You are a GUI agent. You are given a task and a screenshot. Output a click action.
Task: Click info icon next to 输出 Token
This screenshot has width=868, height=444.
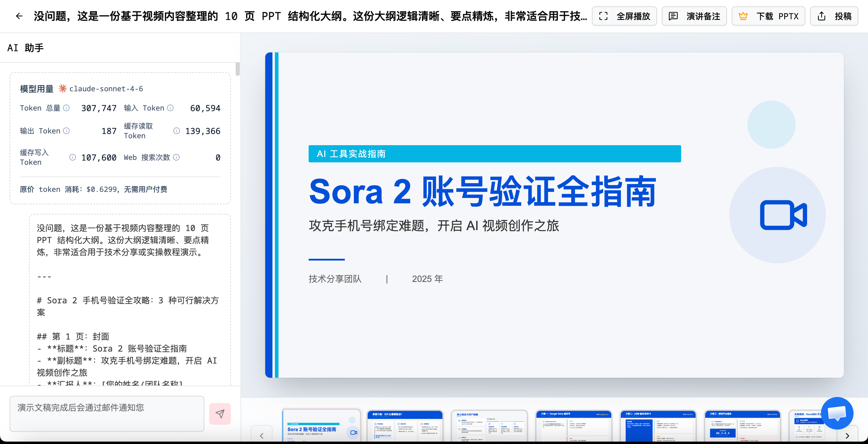66,131
